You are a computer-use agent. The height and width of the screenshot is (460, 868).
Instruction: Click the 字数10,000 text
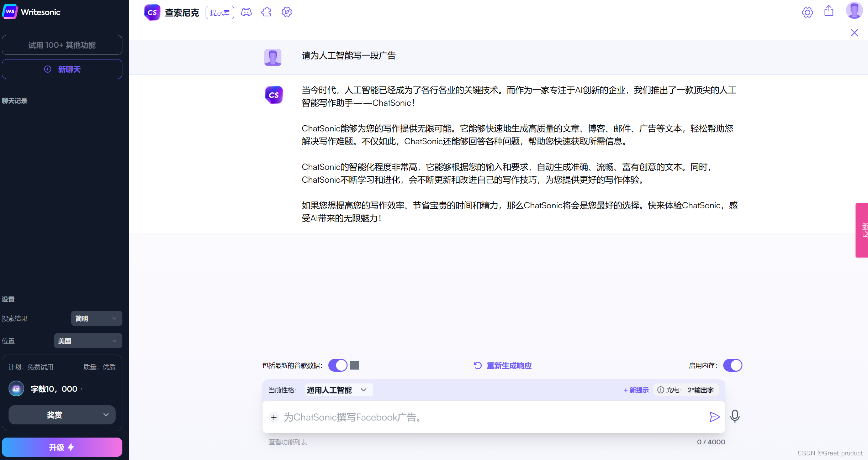point(54,389)
